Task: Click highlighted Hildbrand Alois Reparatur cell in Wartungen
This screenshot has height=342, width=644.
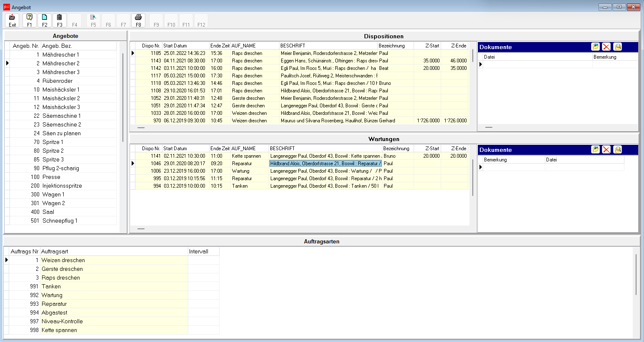Action: (325, 164)
